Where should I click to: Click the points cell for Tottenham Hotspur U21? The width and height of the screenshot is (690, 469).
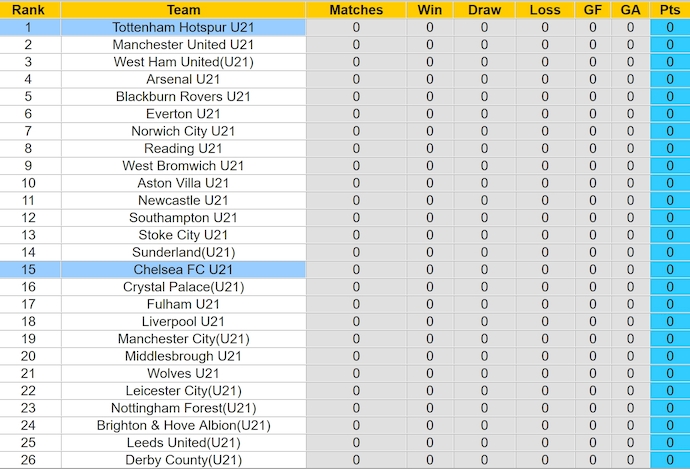point(669,27)
